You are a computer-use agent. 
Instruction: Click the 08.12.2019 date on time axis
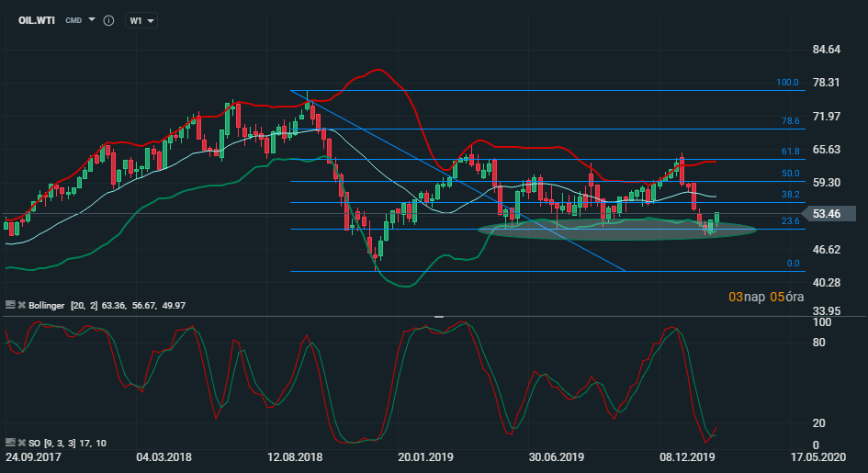point(689,456)
